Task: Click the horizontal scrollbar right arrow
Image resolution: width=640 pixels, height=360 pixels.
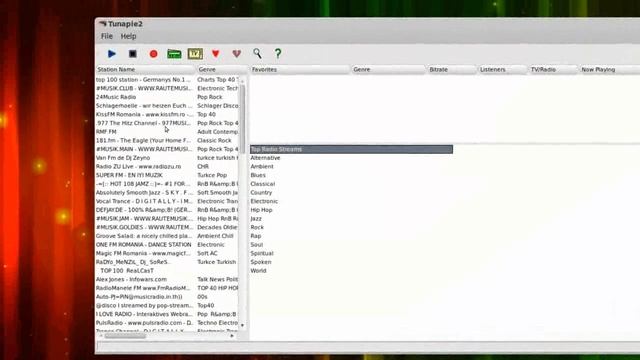Action: pyautogui.click(x=232, y=336)
